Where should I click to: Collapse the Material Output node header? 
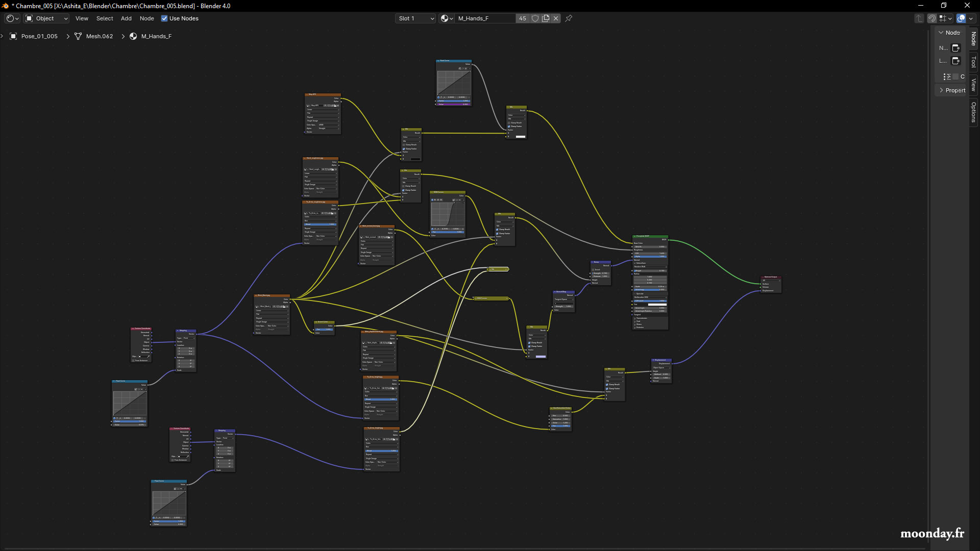coord(763,277)
